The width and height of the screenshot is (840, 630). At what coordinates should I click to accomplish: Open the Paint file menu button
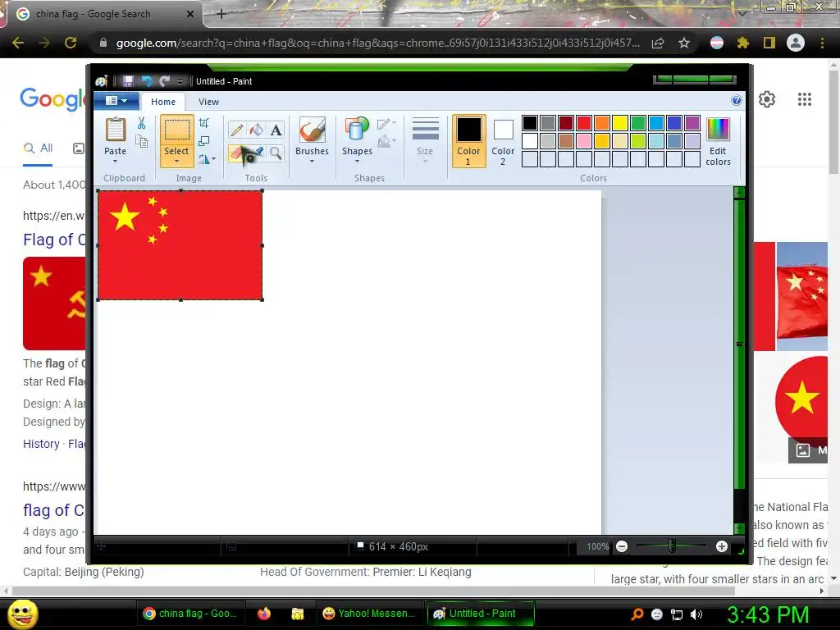tap(116, 101)
